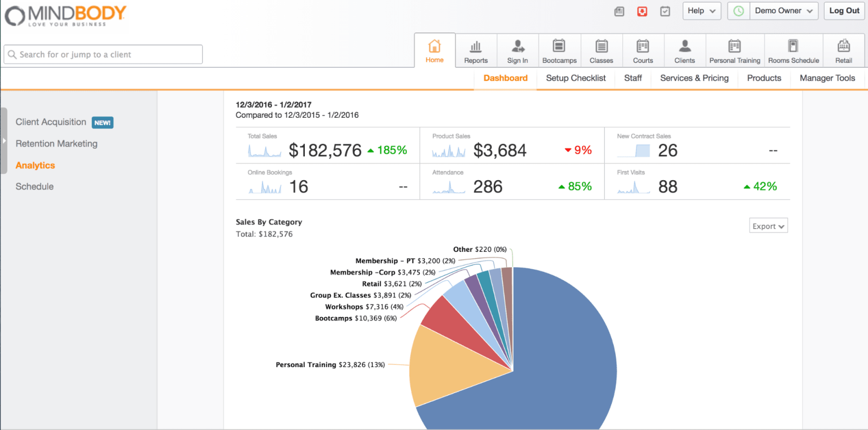
Task: Click the MINDBODY logo
Action: coord(66,15)
